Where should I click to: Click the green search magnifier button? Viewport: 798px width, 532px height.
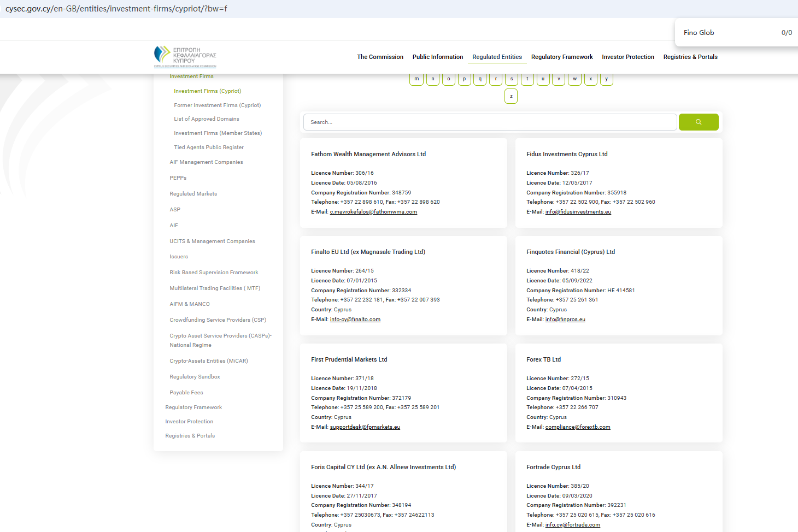coord(698,122)
